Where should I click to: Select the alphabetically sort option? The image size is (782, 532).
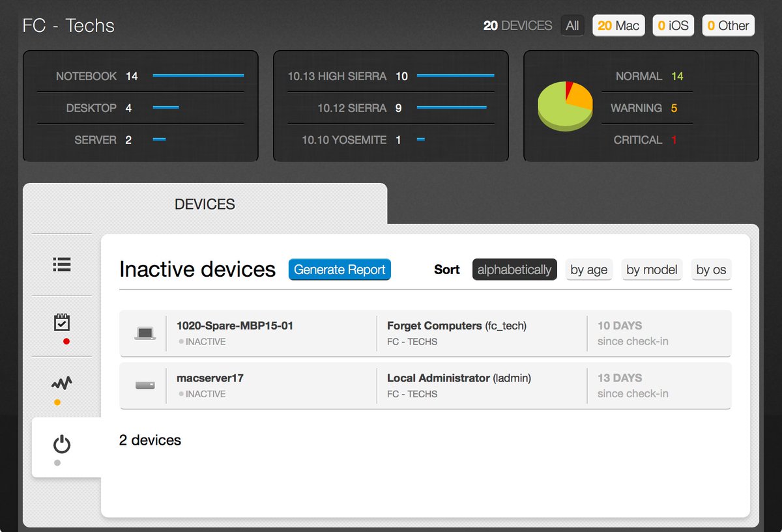(x=514, y=269)
